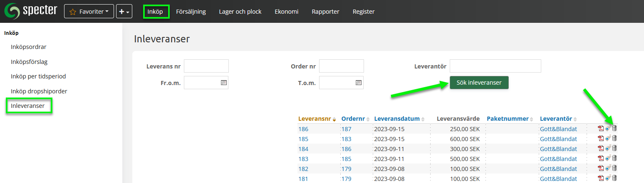
Task: Sort table by Leveransnr column
Action: click(315, 119)
